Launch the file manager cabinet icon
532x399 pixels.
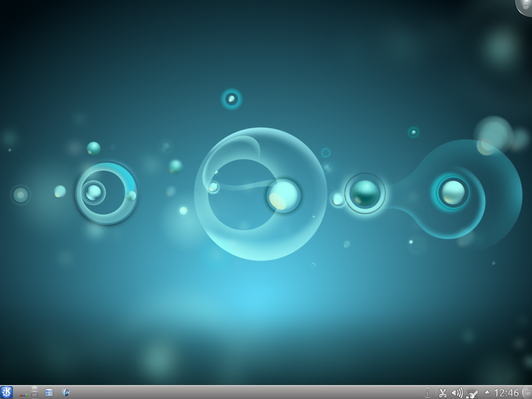point(49,393)
